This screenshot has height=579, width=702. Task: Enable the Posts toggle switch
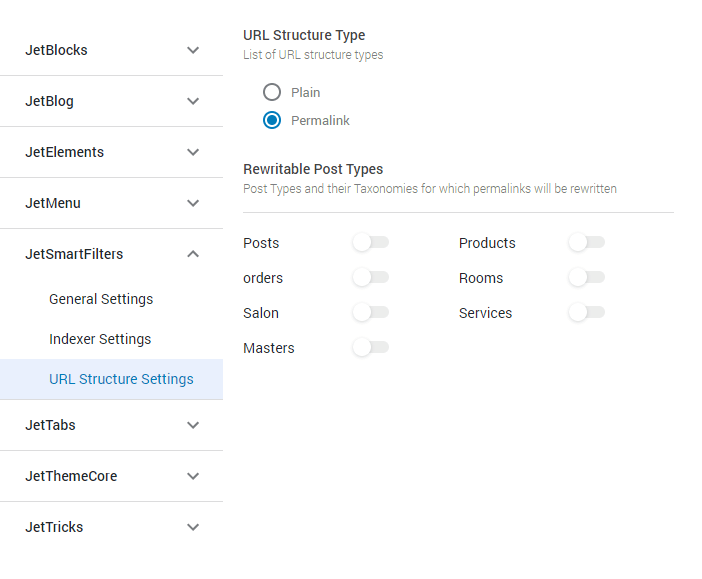[x=371, y=243]
